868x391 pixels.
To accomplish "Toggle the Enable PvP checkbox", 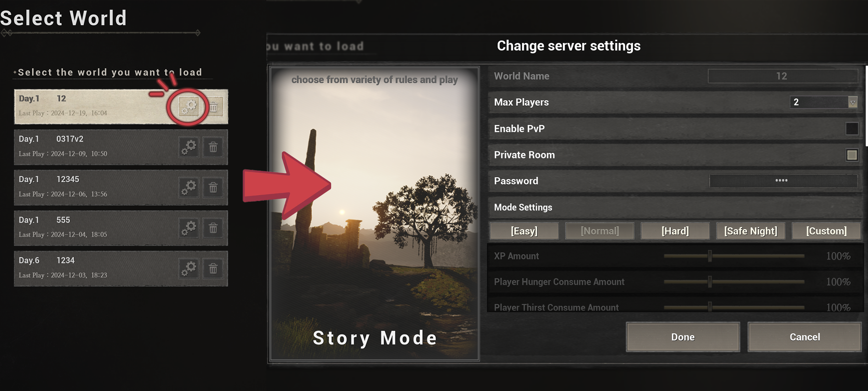I will pos(852,128).
